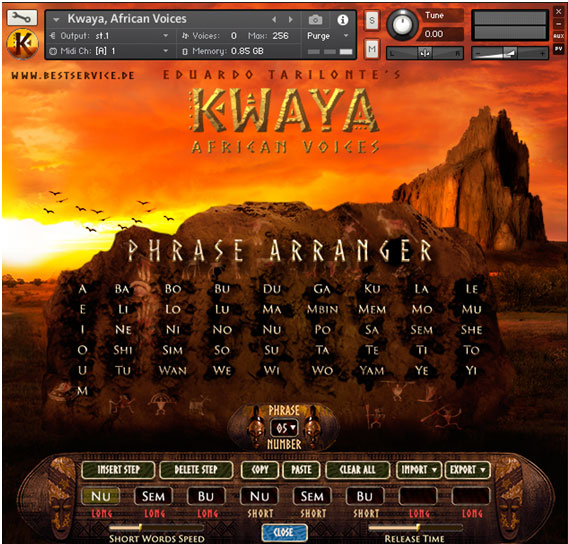568x544 pixels.
Task: Toggle length LONG under seventh empty step
Action: pyautogui.click(x=419, y=513)
